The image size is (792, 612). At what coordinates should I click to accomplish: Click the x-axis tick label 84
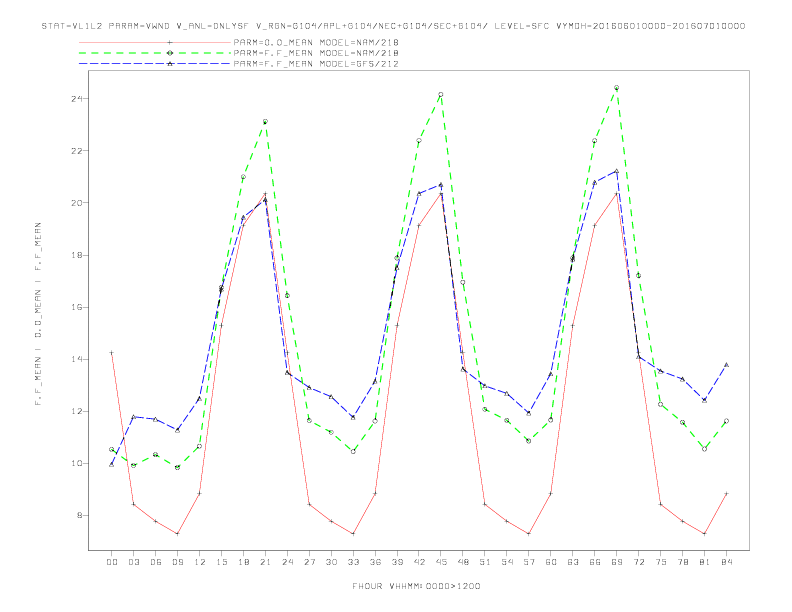(x=726, y=562)
